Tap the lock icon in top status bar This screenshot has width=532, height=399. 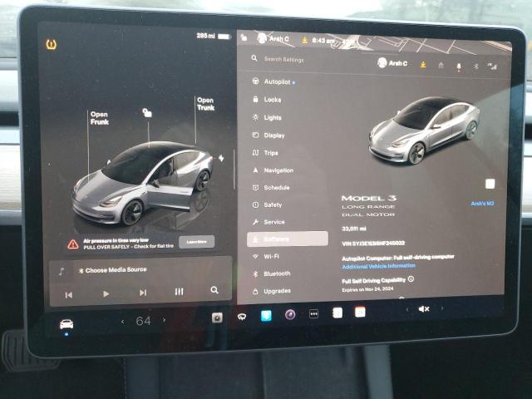(x=244, y=37)
